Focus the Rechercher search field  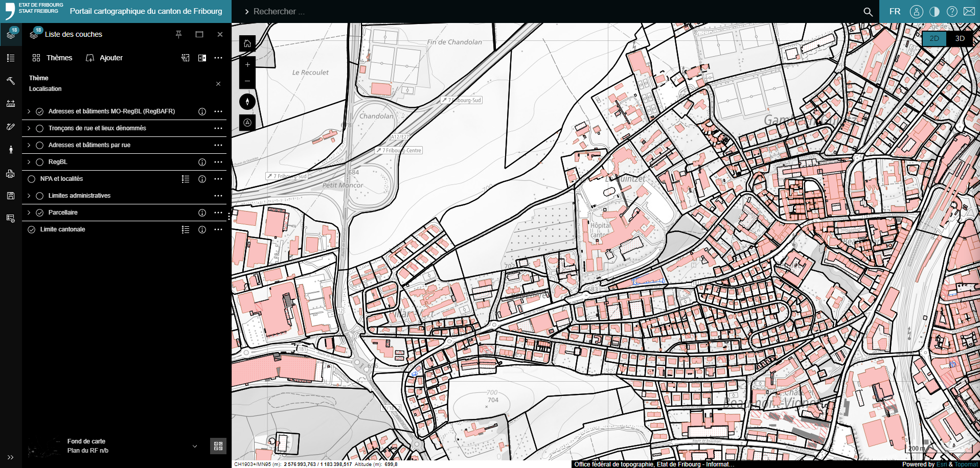point(552,11)
